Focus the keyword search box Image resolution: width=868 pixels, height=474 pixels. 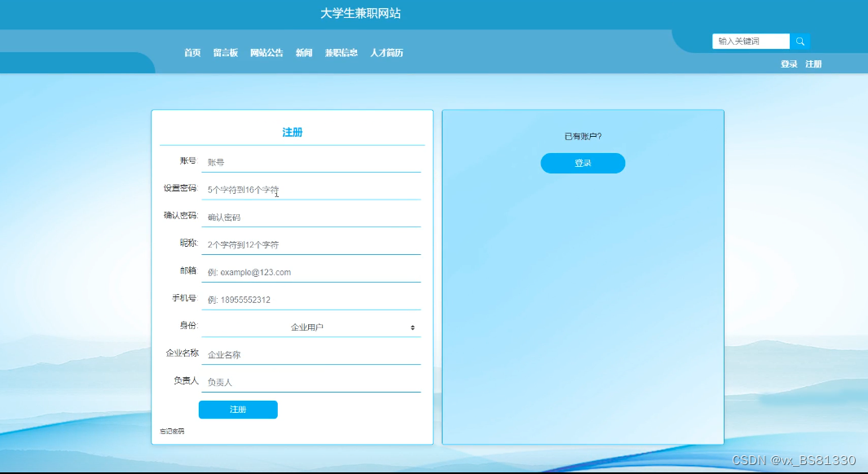(x=751, y=42)
